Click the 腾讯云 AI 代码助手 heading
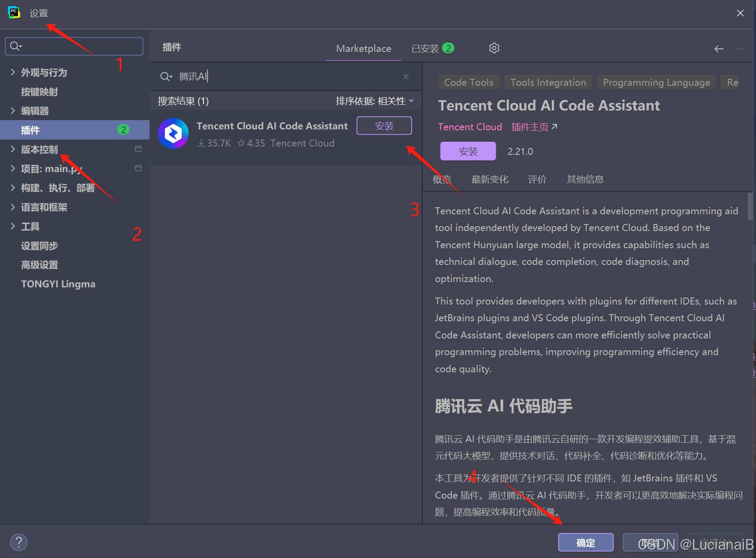Viewport: 756px width, 558px height. [x=504, y=406]
